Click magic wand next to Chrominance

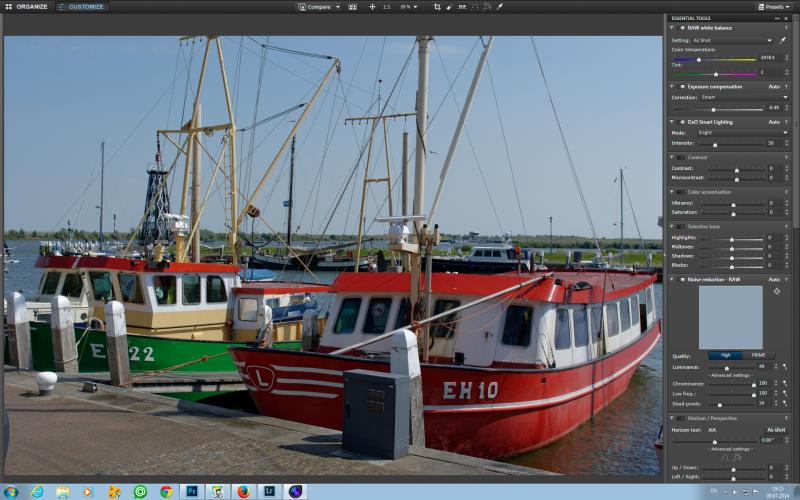[x=785, y=384]
